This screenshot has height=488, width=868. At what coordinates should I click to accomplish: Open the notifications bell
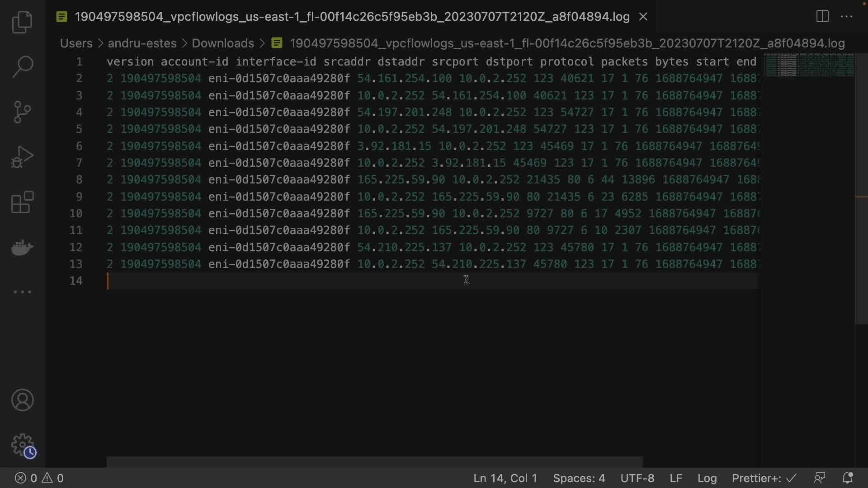[x=848, y=478]
